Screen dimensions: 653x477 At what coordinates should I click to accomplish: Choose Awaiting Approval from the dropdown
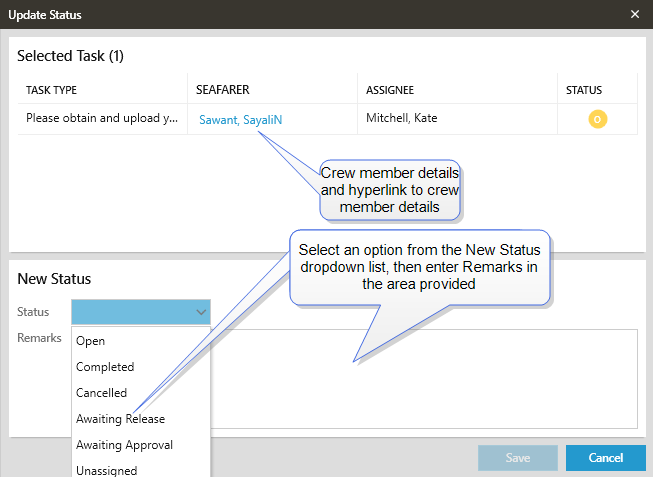[x=125, y=445]
